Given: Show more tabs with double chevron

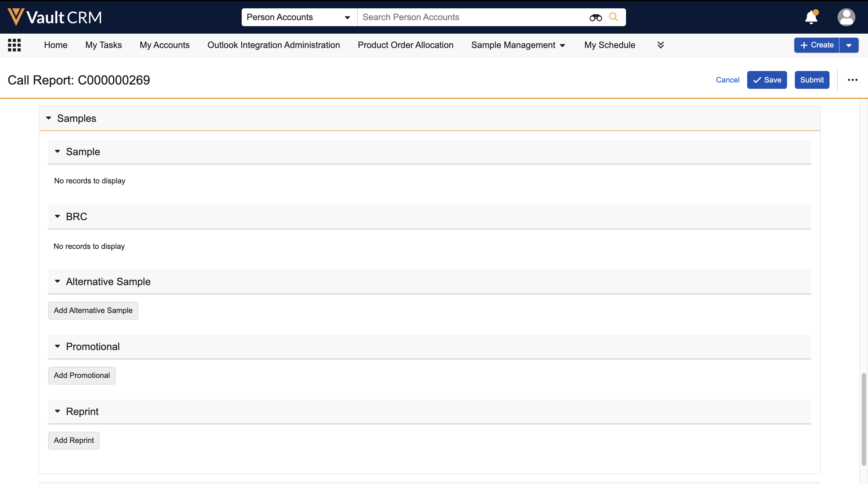Looking at the screenshot, I should pos(660,45).
